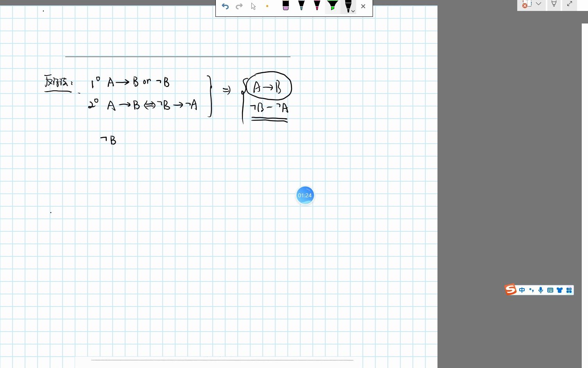This screenshot has height=368, width=588.
Task: Select the active black pen
Action: (x=348, y=6)
